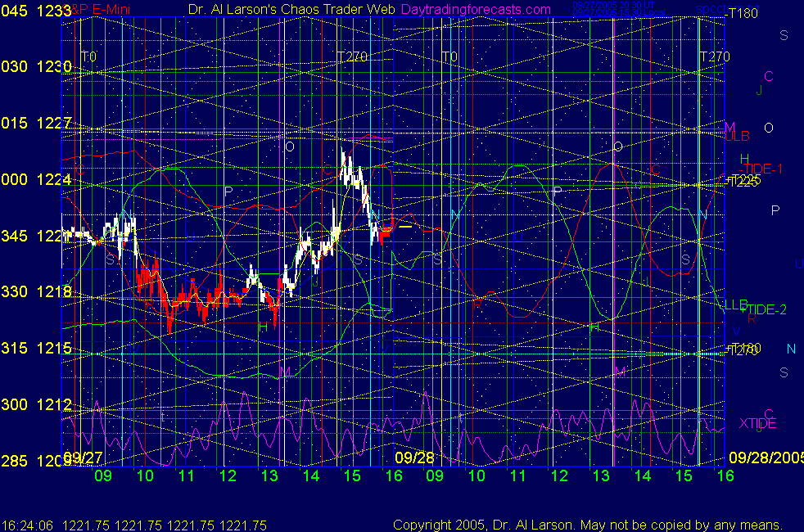804x532 pixels.
Task: Click the red "-TIDE-1" curve label
Action: [x=761, y=169]
